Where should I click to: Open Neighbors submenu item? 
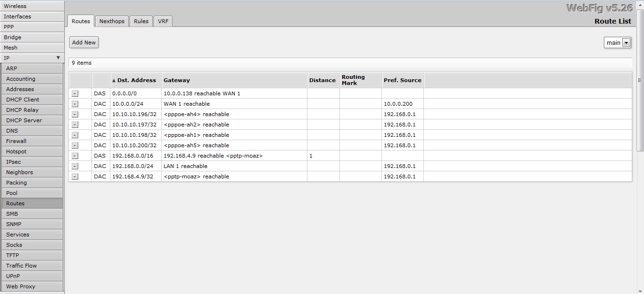coord(32,172)
